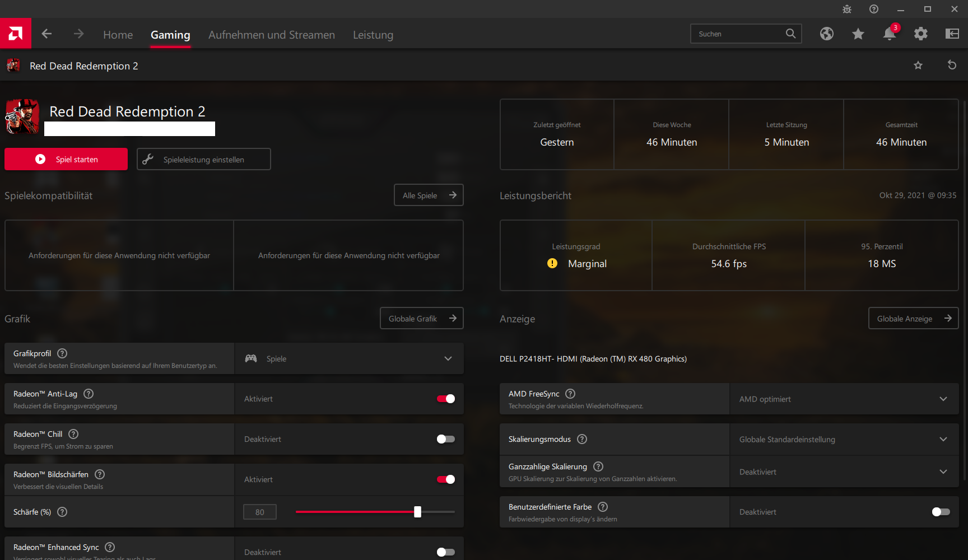Toggle the sidebar panel icon
The width and height of the screenshot is (968, 560).
click(x=952, y=34)
